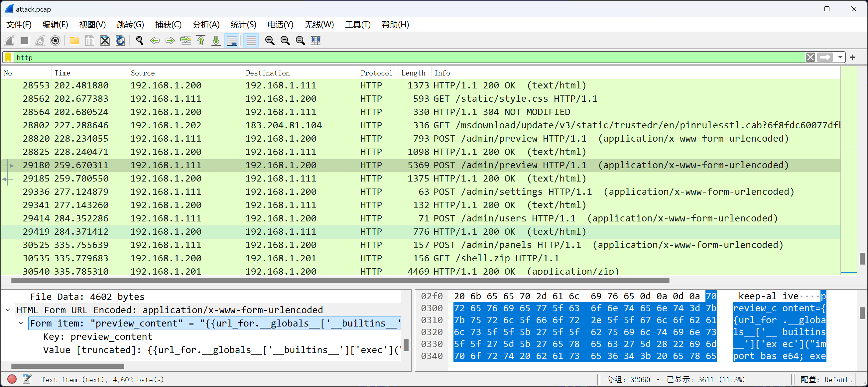This screenshot has height=387, width=868.
Task: Click the open capture file folder icon
Action: pyautogui.click(x=74, y=41)
